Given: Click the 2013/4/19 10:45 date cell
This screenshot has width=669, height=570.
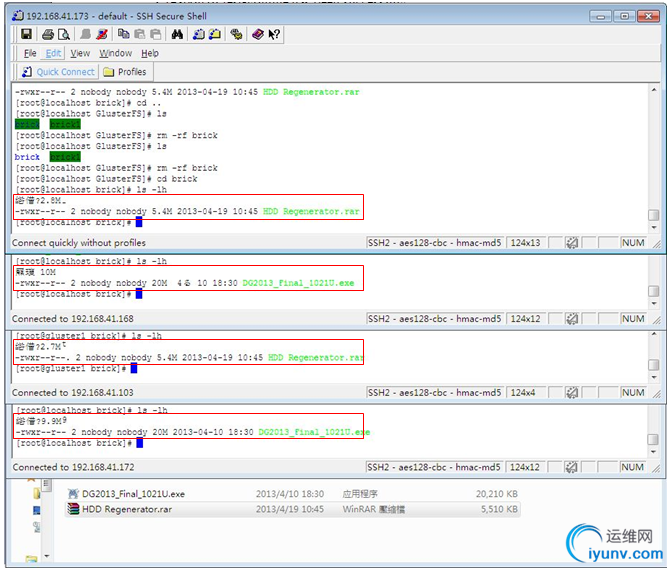Looking at the screenshot, I should [290, 509].
